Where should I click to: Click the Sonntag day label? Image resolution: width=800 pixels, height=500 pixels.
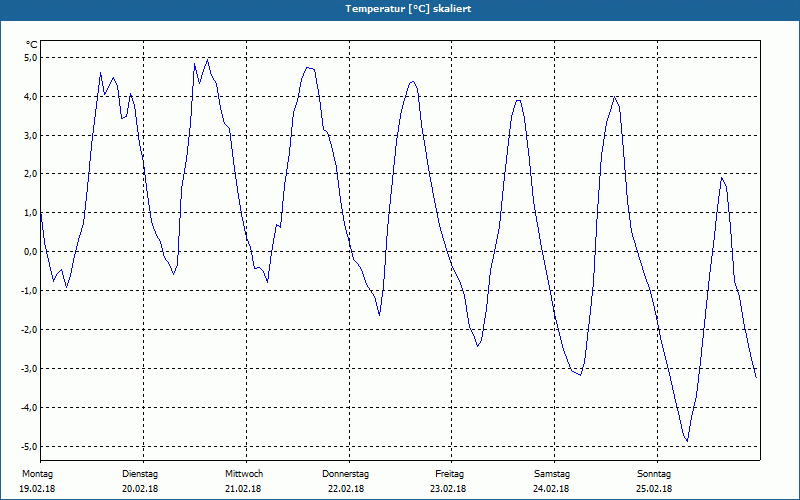654,474
